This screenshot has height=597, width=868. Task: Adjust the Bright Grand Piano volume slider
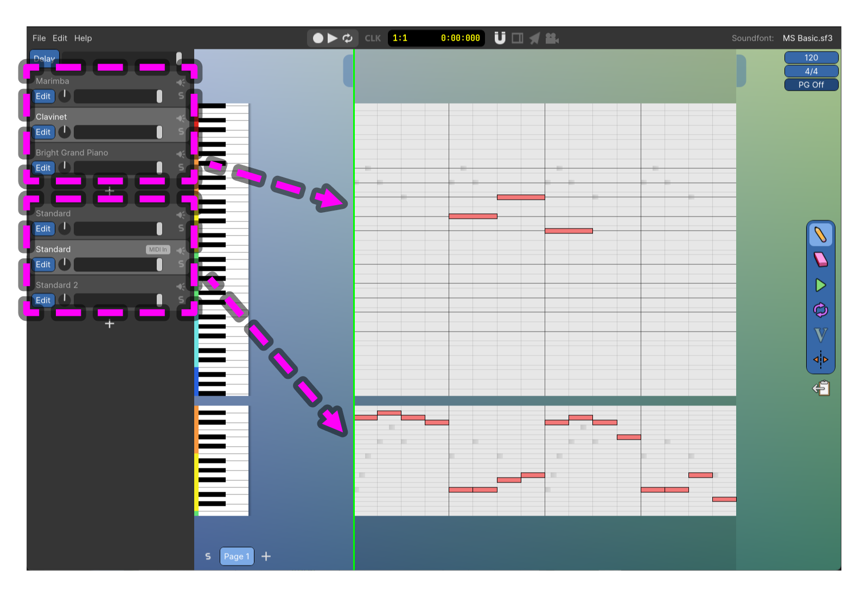(x=117, y=168)
